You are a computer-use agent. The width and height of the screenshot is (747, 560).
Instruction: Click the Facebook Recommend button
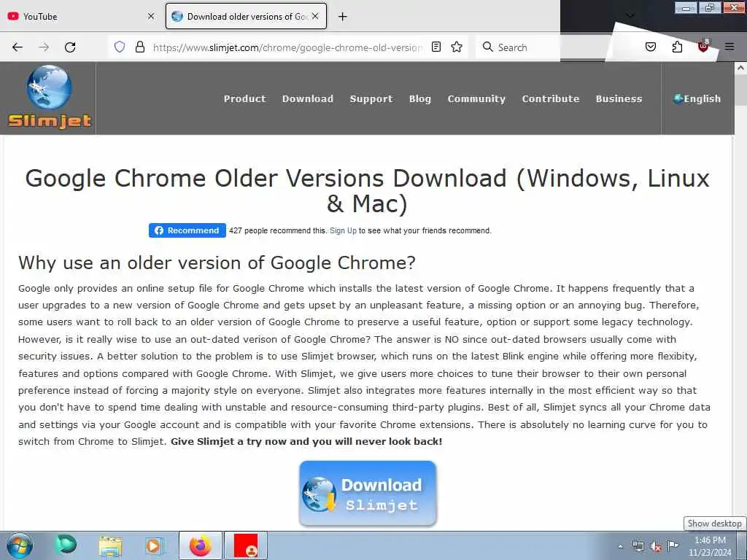187,230
